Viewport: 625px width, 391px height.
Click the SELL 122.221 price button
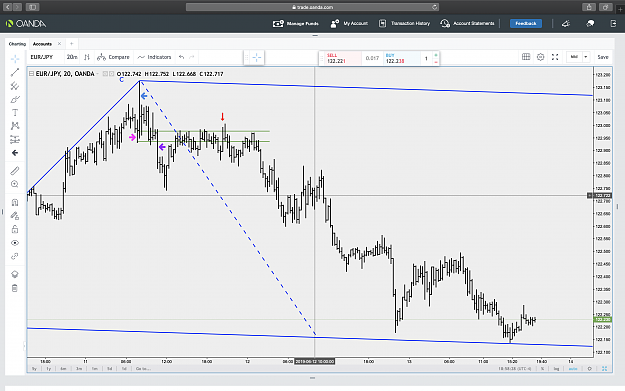coord(343,58)
